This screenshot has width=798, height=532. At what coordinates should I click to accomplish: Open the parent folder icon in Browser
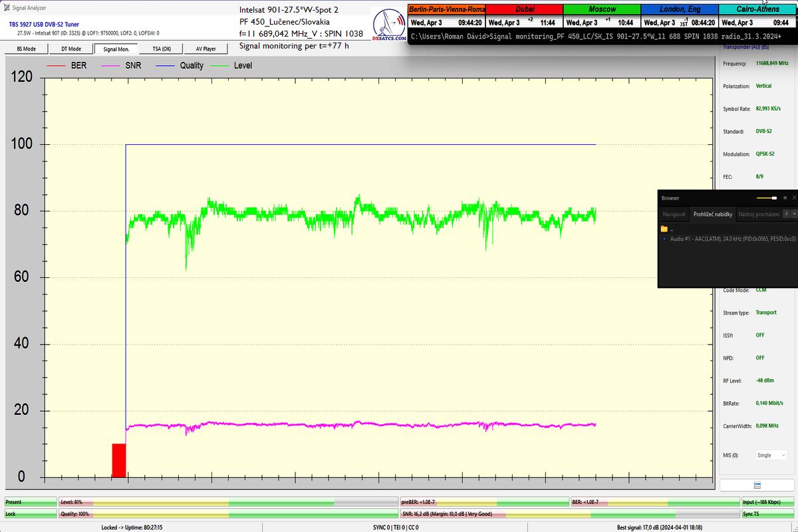pos(664,229)
